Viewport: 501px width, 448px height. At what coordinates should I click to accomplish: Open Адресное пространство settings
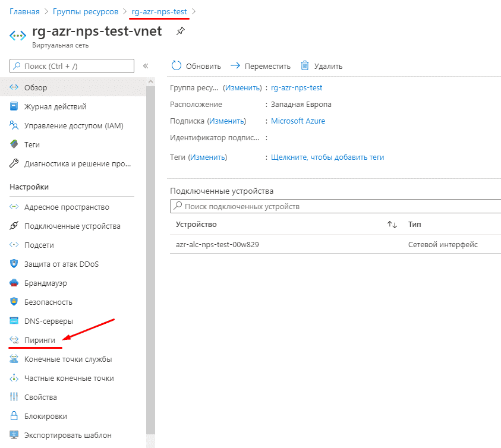tap(67, 207)
